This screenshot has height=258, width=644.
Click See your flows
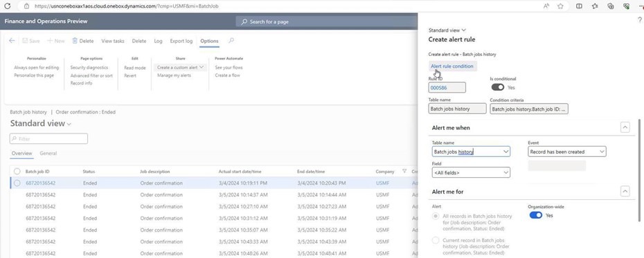click(229, 68)
